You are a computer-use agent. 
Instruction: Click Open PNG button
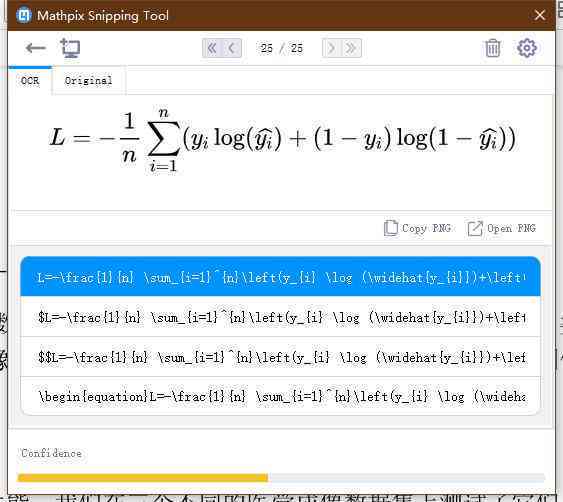tap(502, 228)
